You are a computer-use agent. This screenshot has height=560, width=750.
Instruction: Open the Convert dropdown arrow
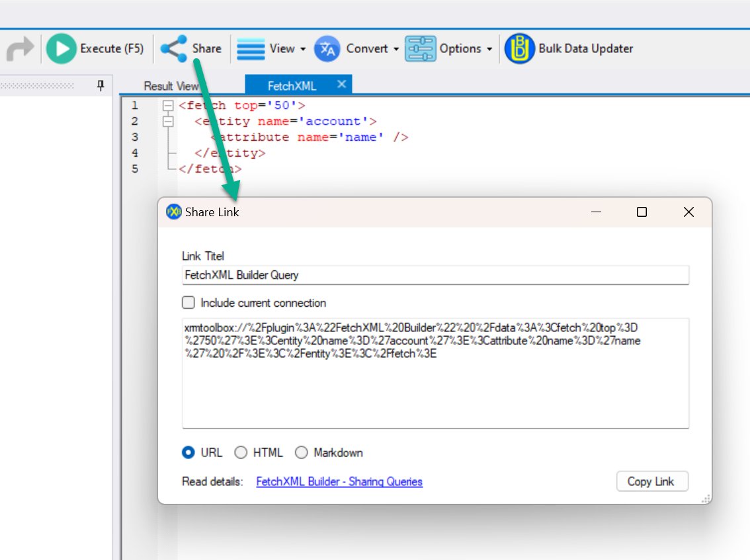(x=396, y=50)
